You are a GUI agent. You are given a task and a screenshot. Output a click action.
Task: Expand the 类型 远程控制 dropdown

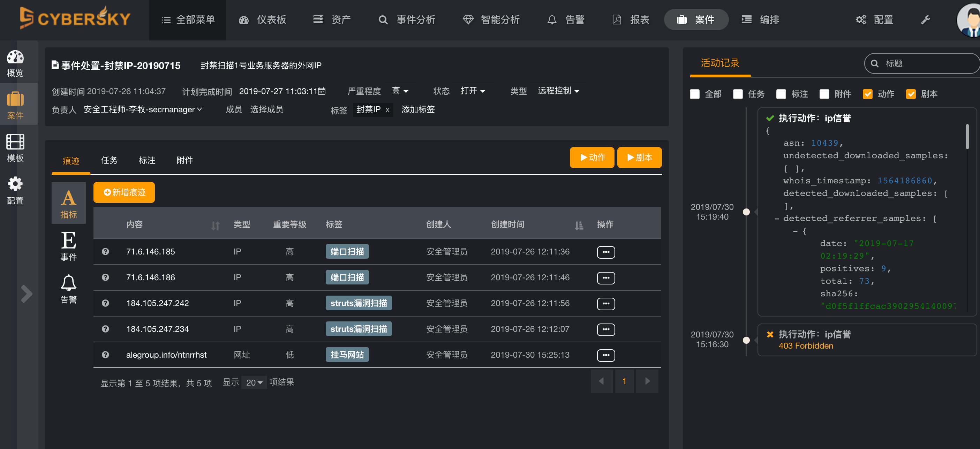(x=558, y=91)
